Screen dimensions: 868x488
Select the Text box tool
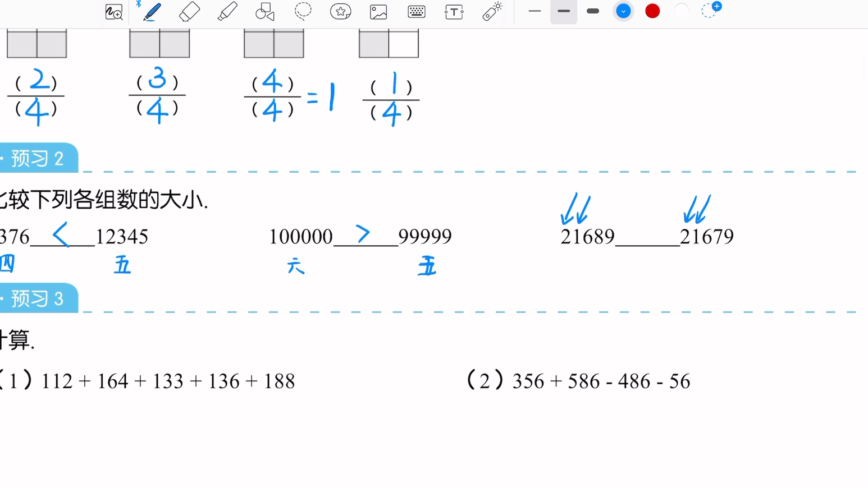[x=454, y=12]
